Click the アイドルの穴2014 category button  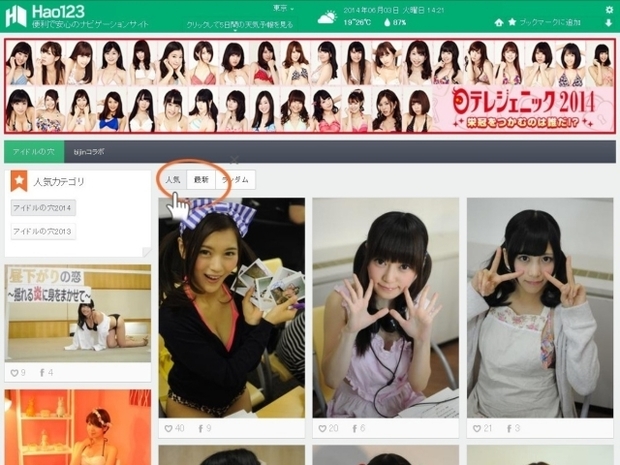(x=43, y=208)
